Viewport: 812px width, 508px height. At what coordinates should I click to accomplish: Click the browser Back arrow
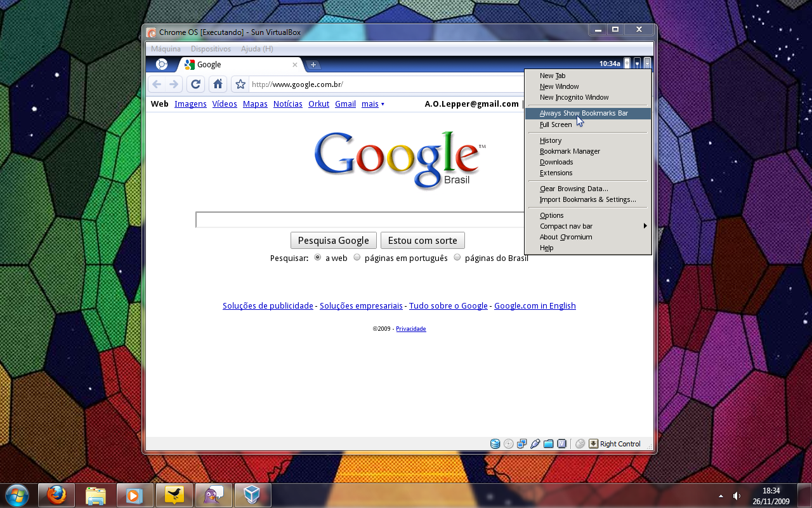click(157, 84)
